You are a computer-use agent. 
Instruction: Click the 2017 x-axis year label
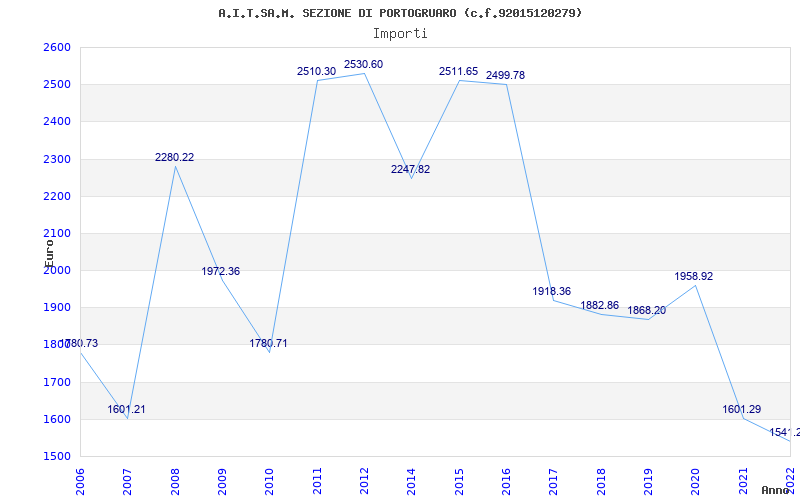click(554, 482)
